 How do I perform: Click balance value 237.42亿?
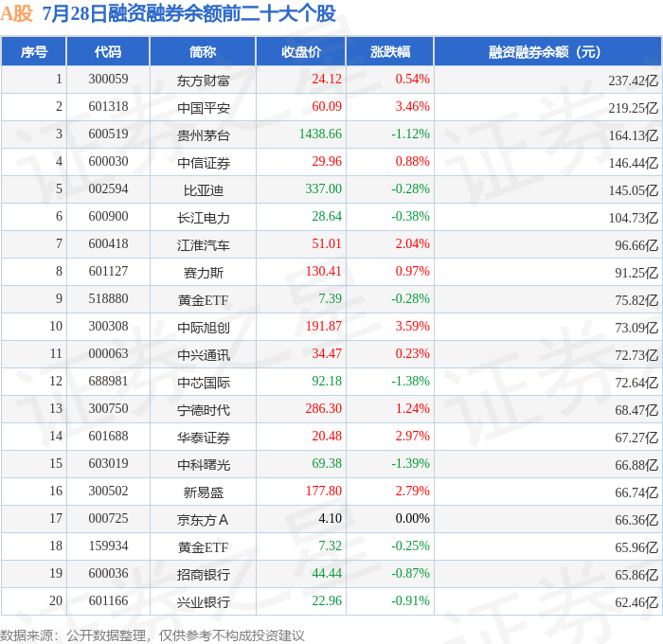[x=633, y=80]
